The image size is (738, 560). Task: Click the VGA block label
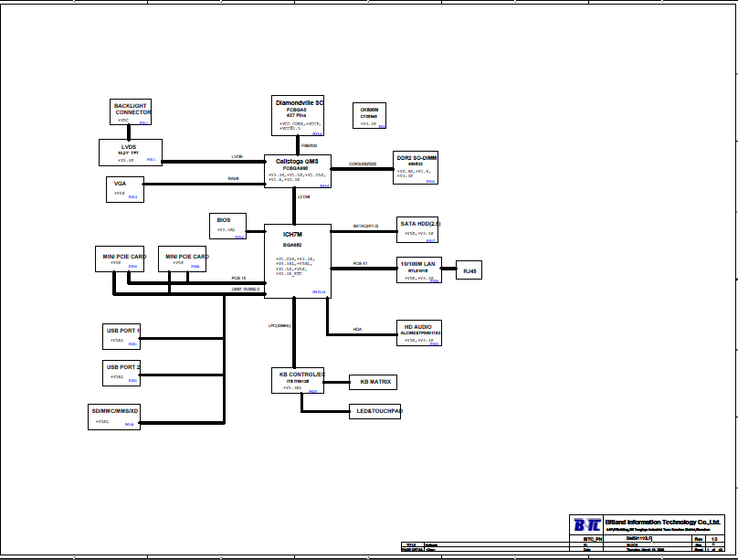[x=120, y=184]
